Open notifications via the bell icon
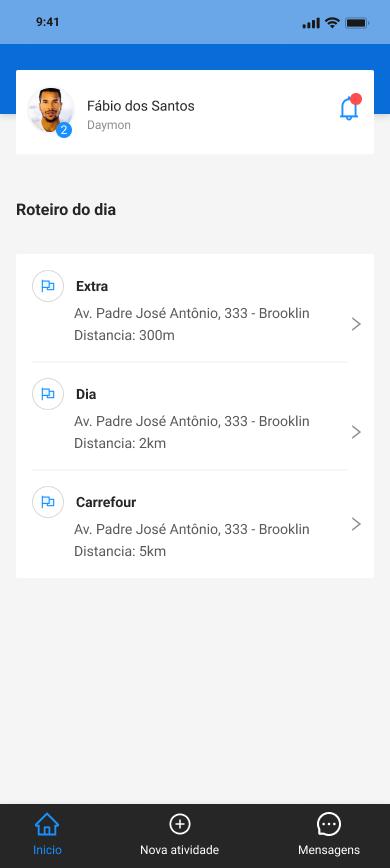The height and width of the screenshot is (868, 390). coord(349,108)
